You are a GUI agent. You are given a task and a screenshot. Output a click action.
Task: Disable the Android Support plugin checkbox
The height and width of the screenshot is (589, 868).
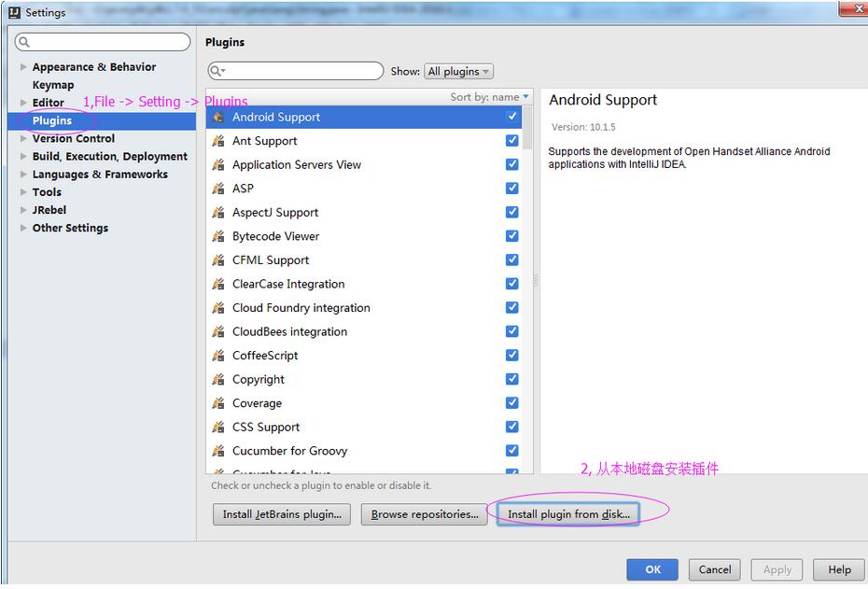click(x=512, y=117)
